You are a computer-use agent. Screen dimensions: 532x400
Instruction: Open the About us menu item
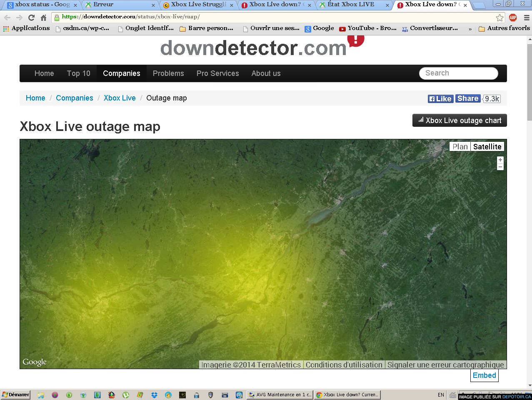(x=266, y=73)
